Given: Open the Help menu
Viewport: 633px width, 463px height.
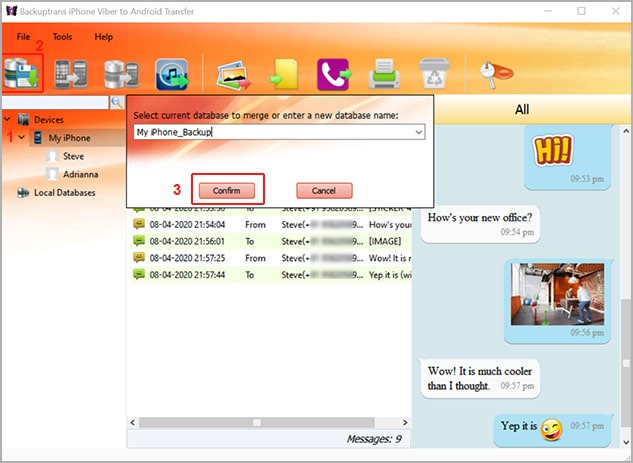Looking at the screenshot, I should tap(104, 37).
